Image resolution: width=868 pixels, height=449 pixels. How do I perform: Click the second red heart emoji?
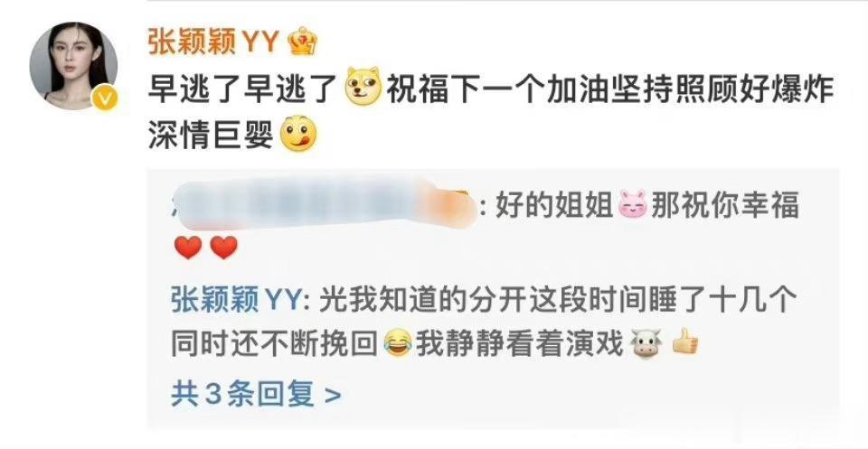223,248
